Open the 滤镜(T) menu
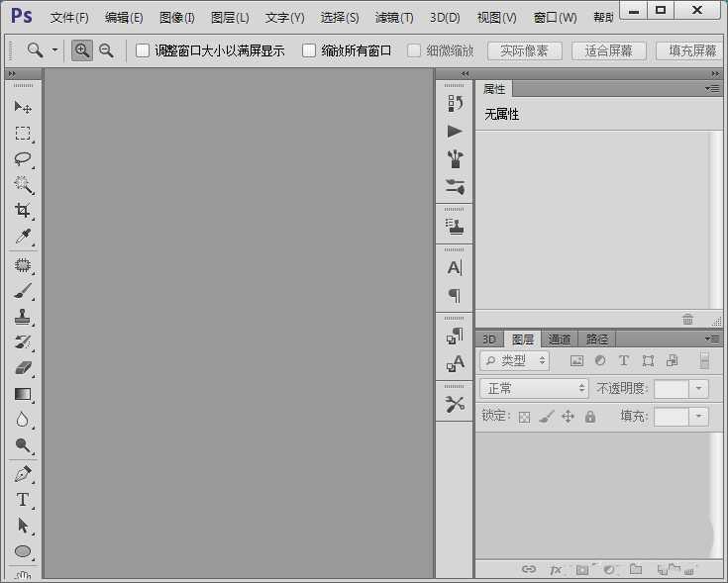The image size is (728, 583). click(x=394, y=18)
